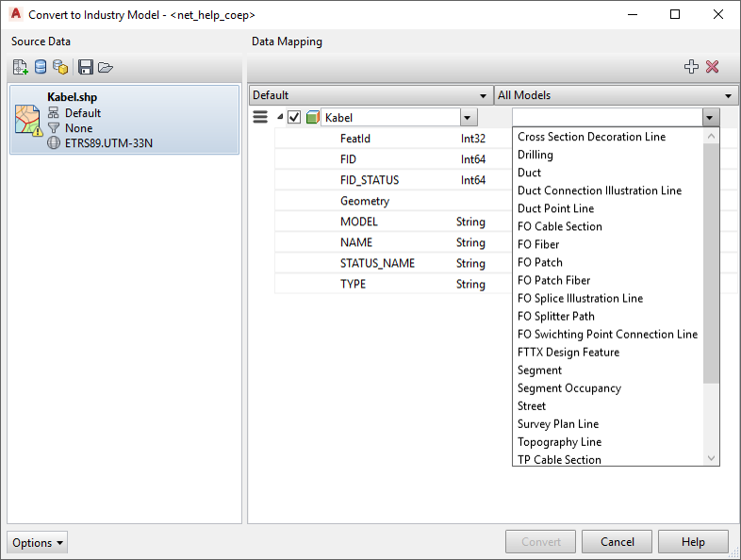Choose Duct in the target list
The image size is (741, 560).
[x=529, y=173]
